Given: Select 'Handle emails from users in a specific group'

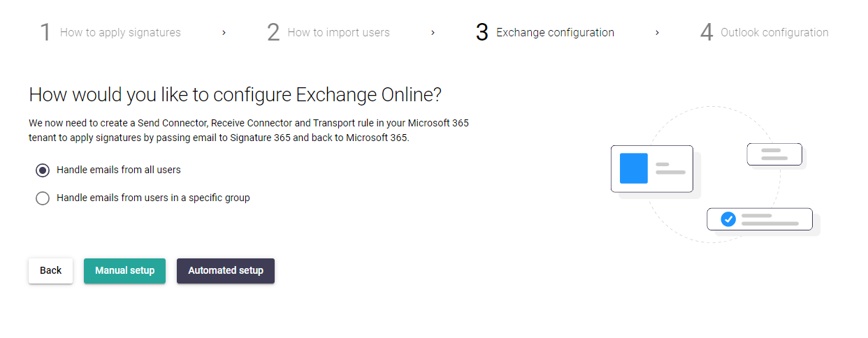Looking at the screenshot, I should (43, 198).
